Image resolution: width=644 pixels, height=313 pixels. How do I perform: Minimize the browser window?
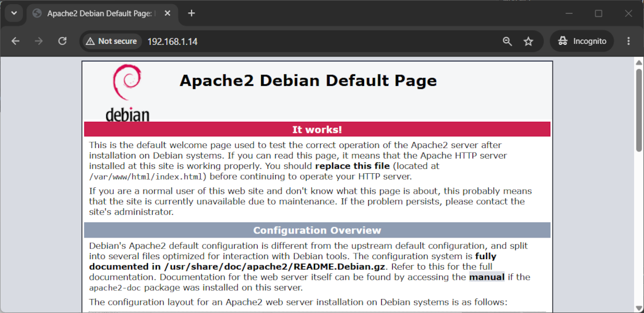coord(569,13)
